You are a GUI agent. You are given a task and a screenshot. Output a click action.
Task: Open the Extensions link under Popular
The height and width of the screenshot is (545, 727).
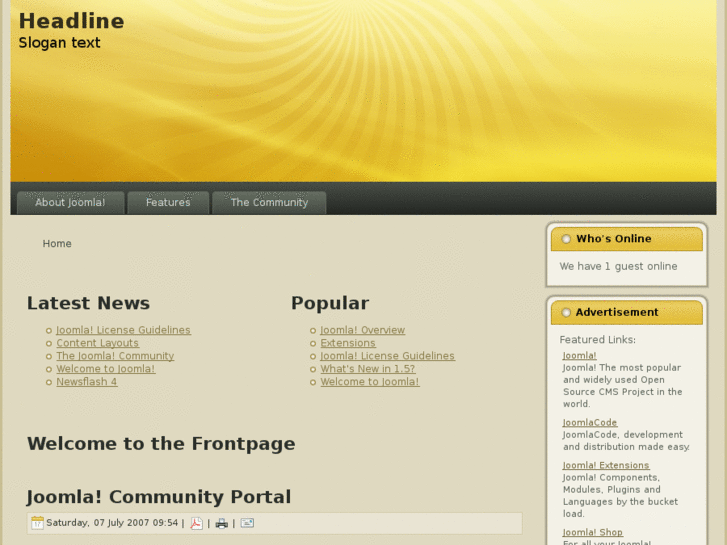[x=348, y=343]
